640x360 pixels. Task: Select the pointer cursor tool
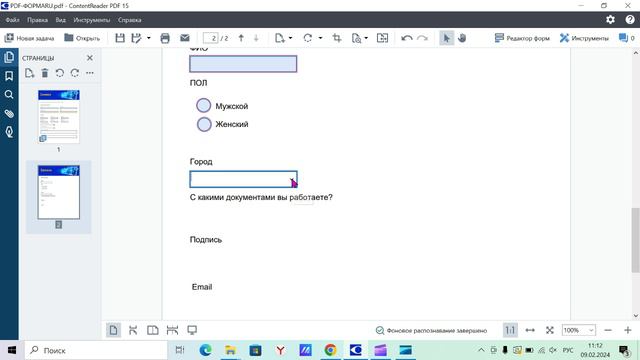[x=447, y=38]
